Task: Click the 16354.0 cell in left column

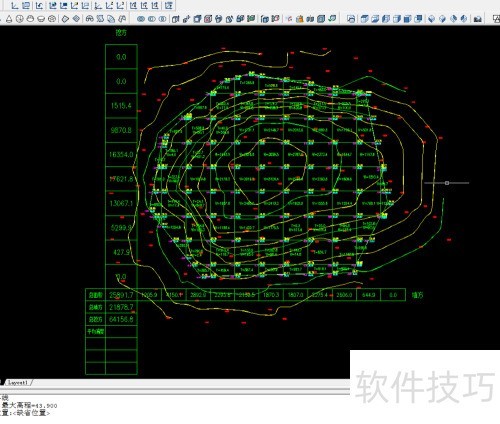Action: coord(121,154)
